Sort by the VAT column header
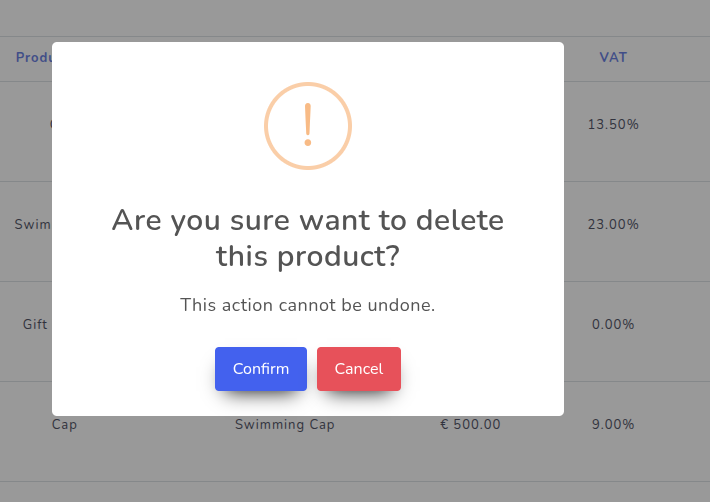 pyautogui.click(x=613, y=57)
